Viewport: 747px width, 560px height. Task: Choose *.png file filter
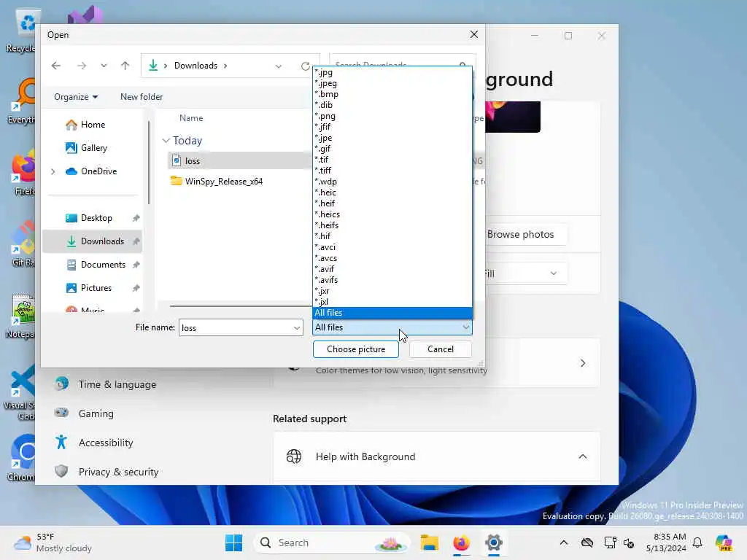click(392, 117)
